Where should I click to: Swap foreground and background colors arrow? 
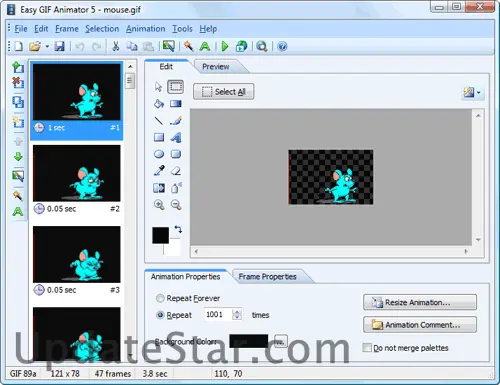click(x=178, y=229)
